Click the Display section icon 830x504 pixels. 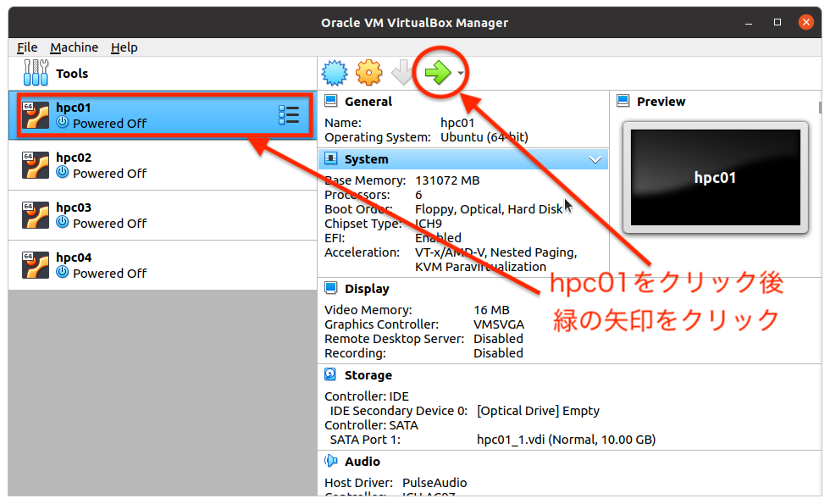point(331,287)
